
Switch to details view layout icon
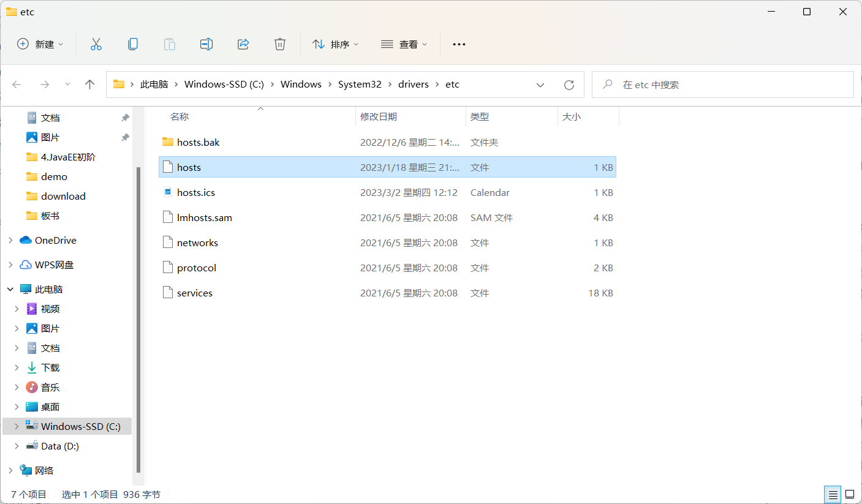coord(833,494)
